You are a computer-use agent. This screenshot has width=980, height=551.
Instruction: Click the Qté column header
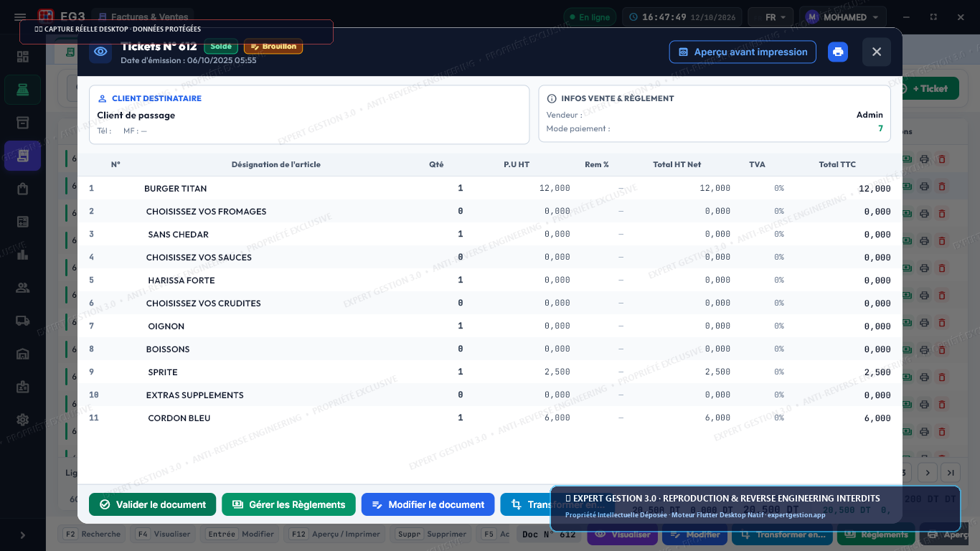tap(436, 164)
